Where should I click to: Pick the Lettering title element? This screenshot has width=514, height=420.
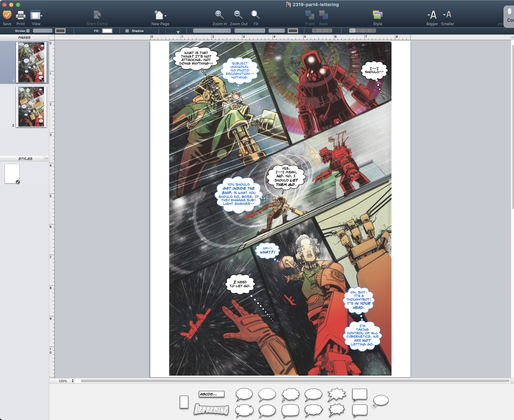point(211,409)
